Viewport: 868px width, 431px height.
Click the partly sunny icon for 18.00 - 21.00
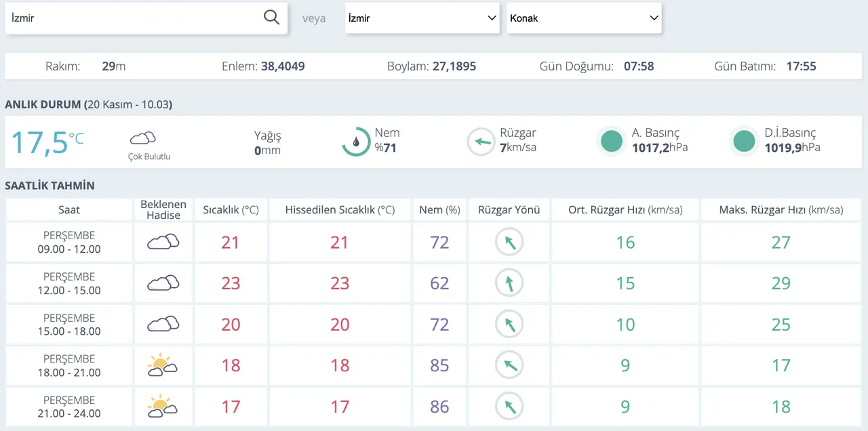163,366
